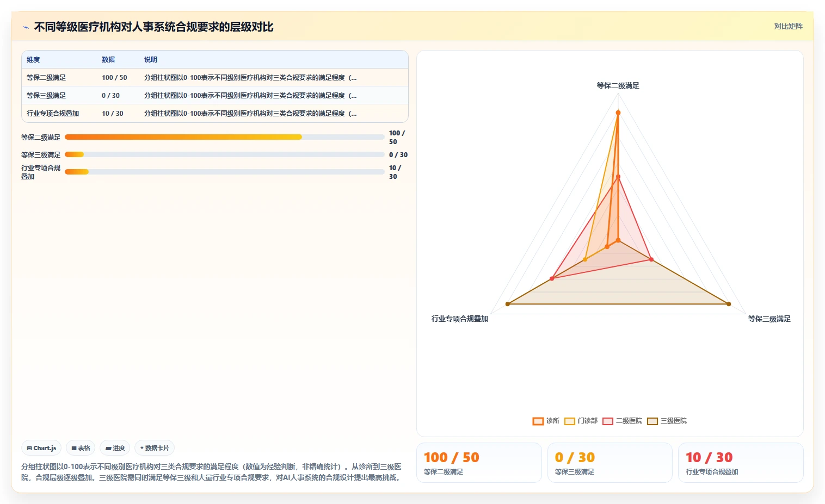Select the 等保二级满足 table row cell

(46, 78)
